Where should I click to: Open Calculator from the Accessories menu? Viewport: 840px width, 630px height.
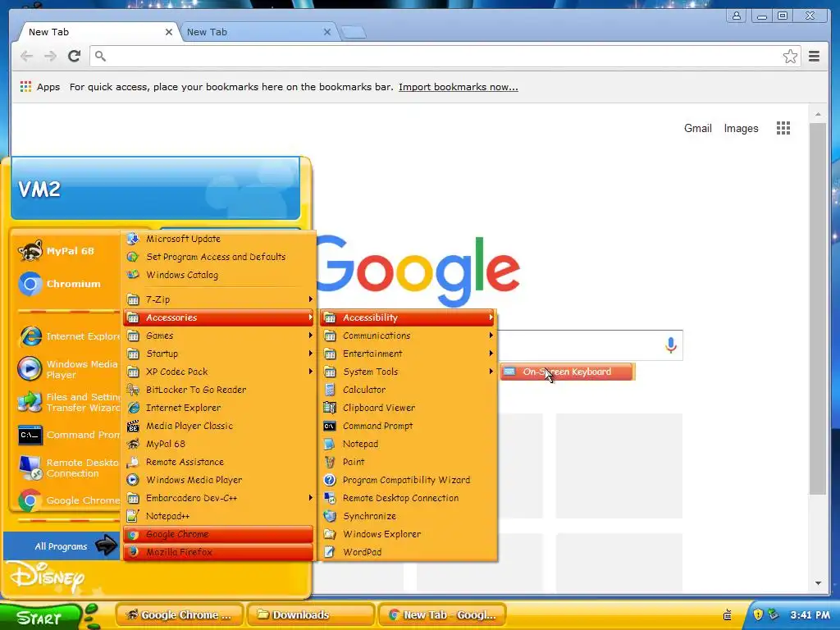point(409,390)
